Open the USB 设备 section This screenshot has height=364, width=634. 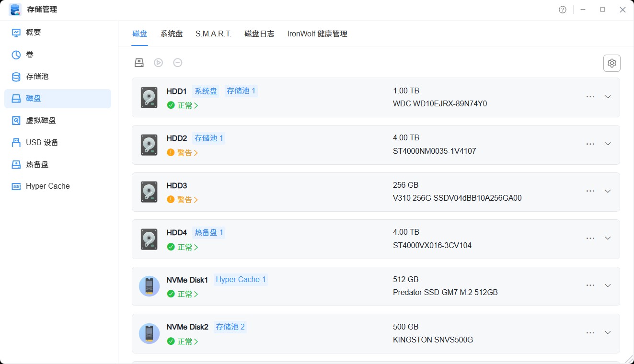[42, 142]
